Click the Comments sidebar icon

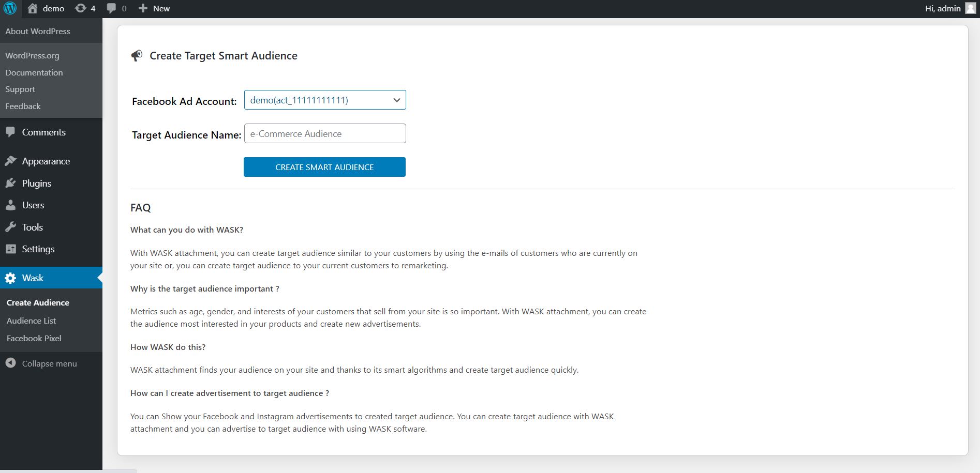(x=10, y=132)
